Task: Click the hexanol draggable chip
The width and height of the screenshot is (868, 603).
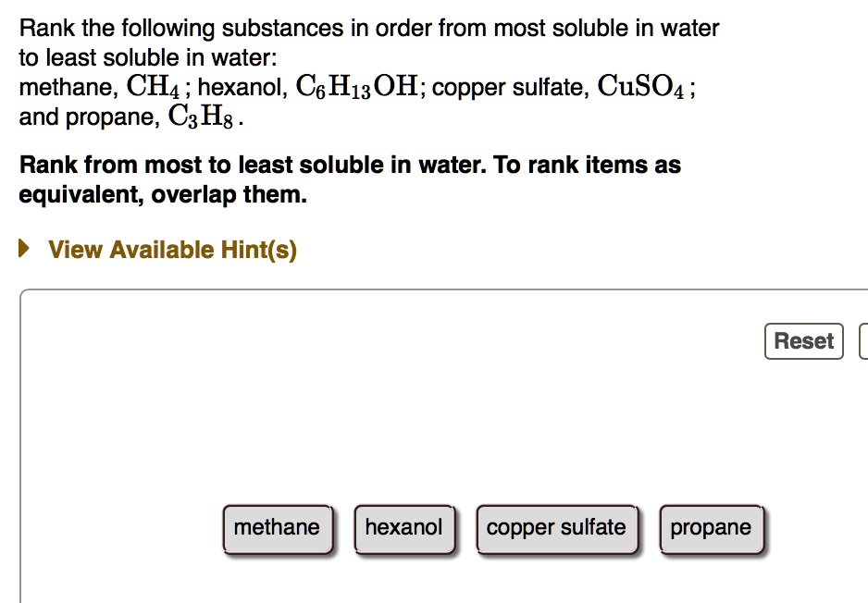Action: point(403,528)
